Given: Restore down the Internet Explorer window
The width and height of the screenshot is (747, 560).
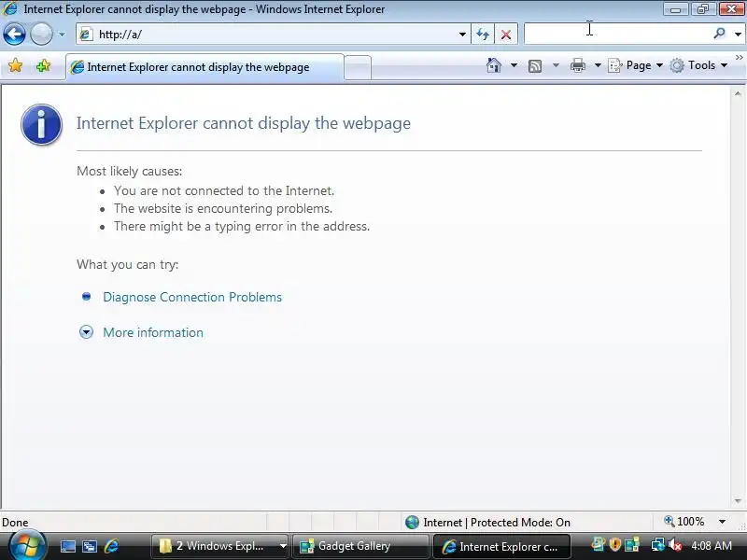Looking at the screenshot, I should [702, 9].
